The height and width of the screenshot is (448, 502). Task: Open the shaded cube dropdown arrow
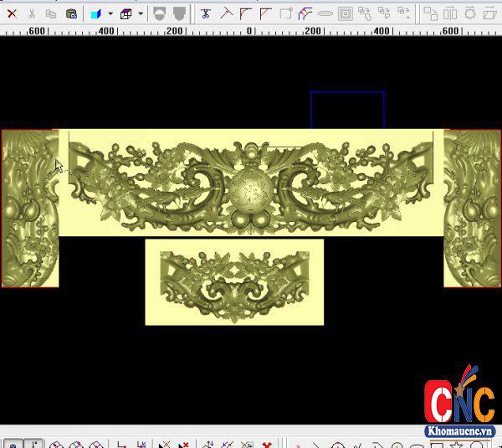click(x=110, y=13)
